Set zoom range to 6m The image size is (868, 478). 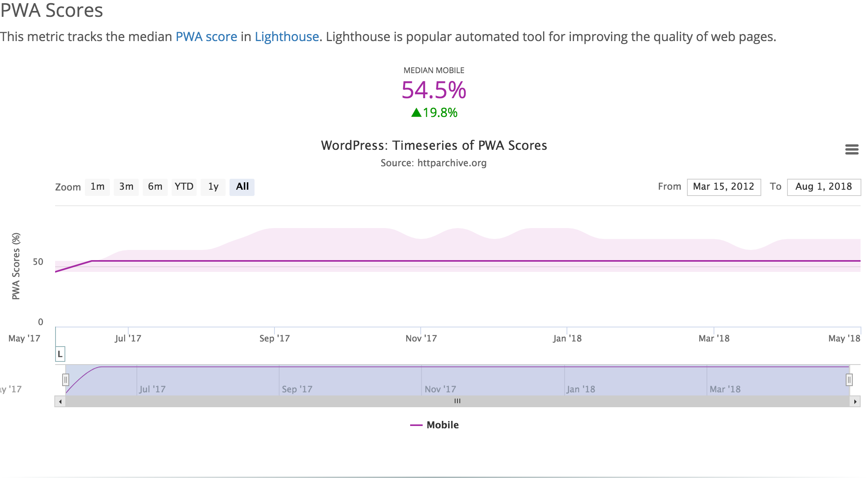coord(155,187)
